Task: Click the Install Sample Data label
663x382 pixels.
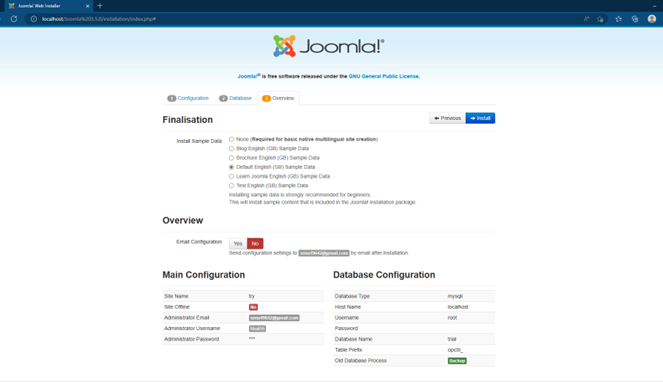Action: coord(199,141)
